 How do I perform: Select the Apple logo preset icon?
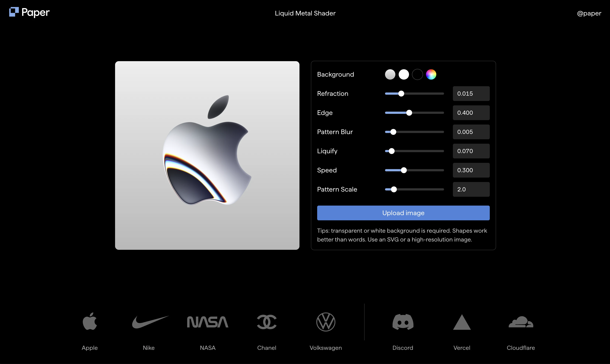(x=90, y=321)
